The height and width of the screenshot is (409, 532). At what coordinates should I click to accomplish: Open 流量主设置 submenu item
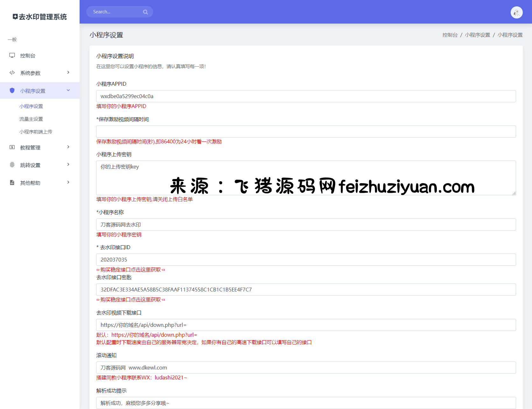point(31,119)
